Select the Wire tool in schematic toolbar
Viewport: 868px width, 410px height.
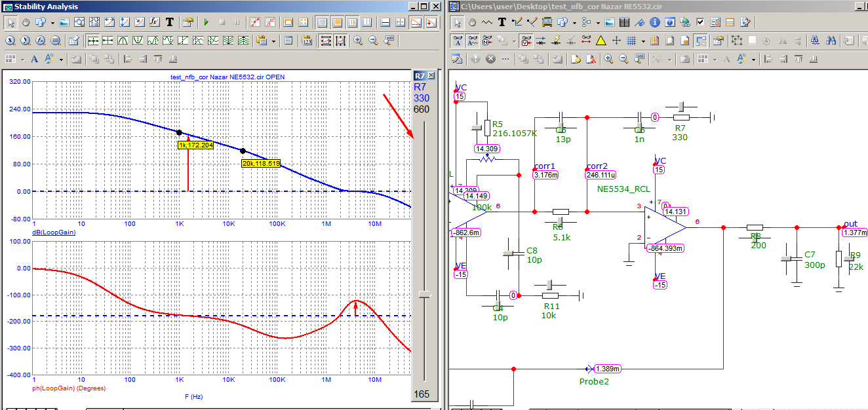pos(487,22)
